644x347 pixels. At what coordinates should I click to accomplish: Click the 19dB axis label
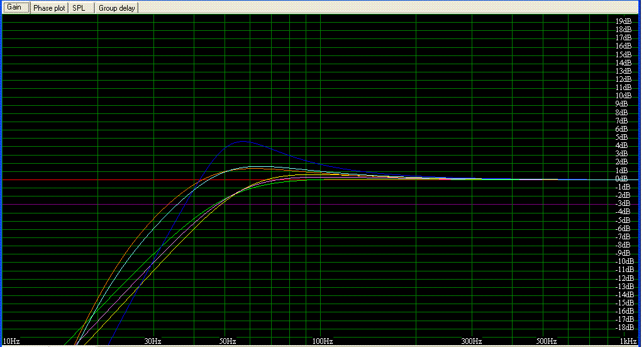pos(623,21)
